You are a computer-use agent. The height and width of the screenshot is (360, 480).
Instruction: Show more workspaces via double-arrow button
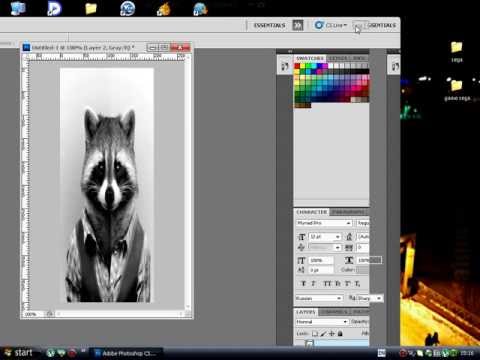coord(298,25)
